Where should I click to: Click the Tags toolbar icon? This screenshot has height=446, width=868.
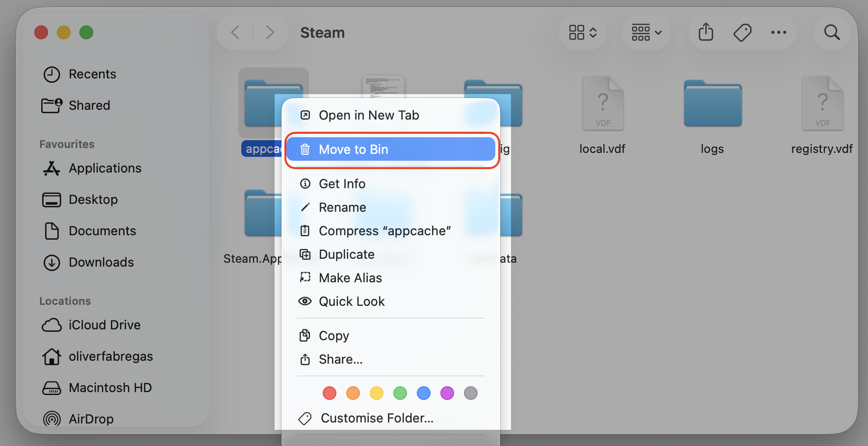tap(742, 33)
